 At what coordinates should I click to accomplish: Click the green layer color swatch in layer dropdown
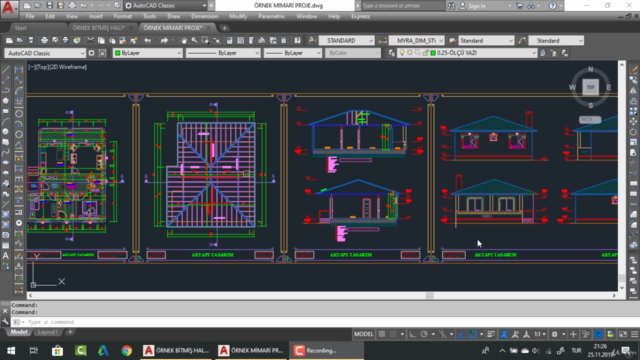tap(433, 53)
